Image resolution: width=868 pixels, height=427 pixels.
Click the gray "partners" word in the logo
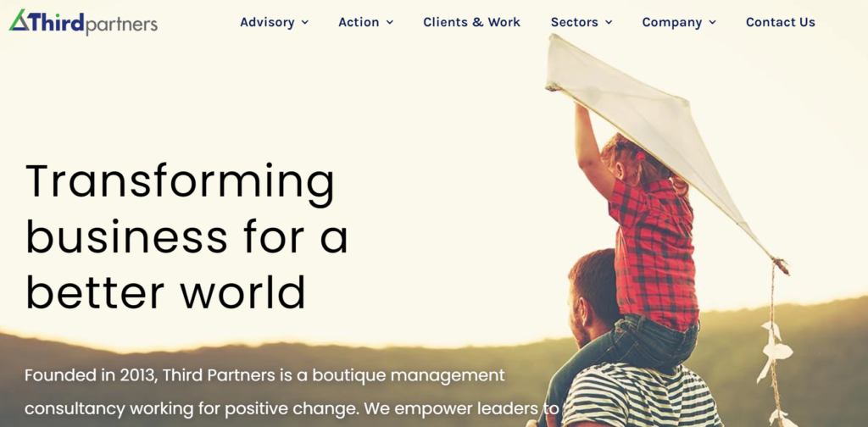122,25
